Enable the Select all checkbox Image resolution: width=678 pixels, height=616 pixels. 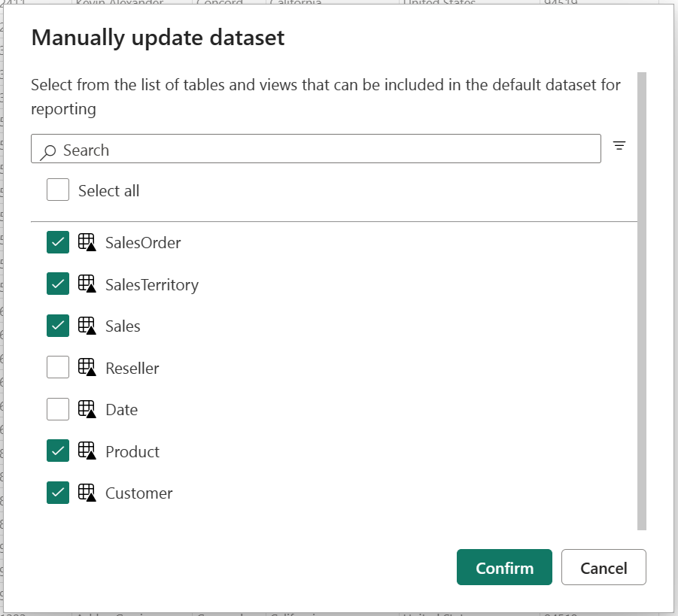click(58, 190)
